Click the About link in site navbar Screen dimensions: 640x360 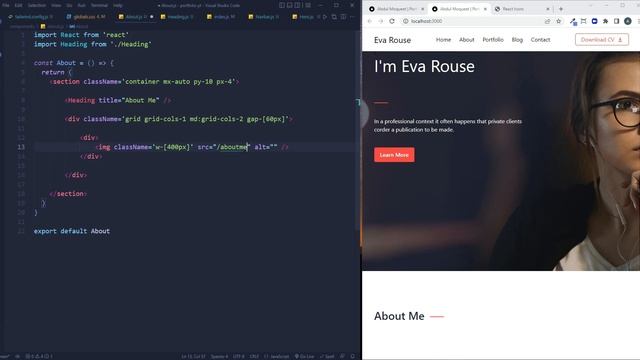coord(467,40)
